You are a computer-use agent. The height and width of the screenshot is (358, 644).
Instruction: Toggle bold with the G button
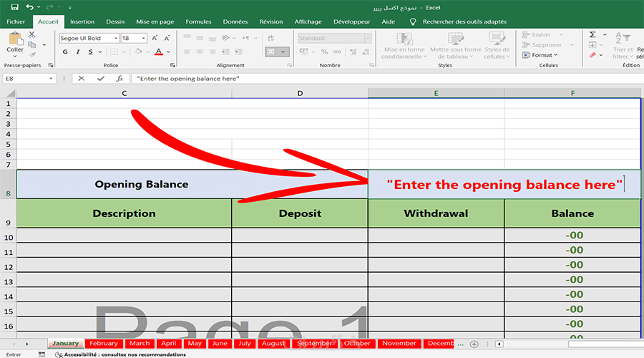[x=65, y=52]
